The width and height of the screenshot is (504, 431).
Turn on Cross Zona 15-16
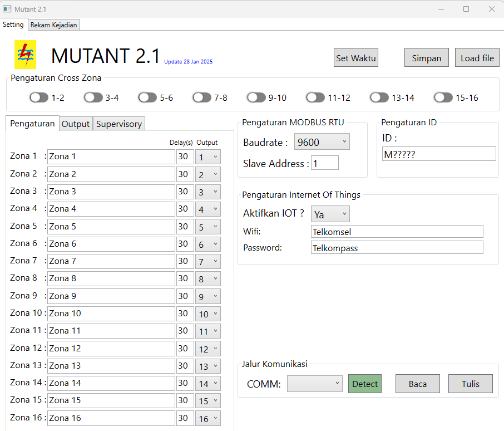[443, 97]
